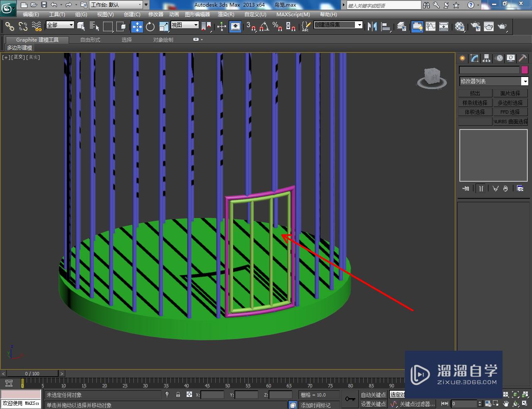The height and width of the screenshot is (409, 532).
Task: Switch to the Create command panel tab
Action: [463, 58]
